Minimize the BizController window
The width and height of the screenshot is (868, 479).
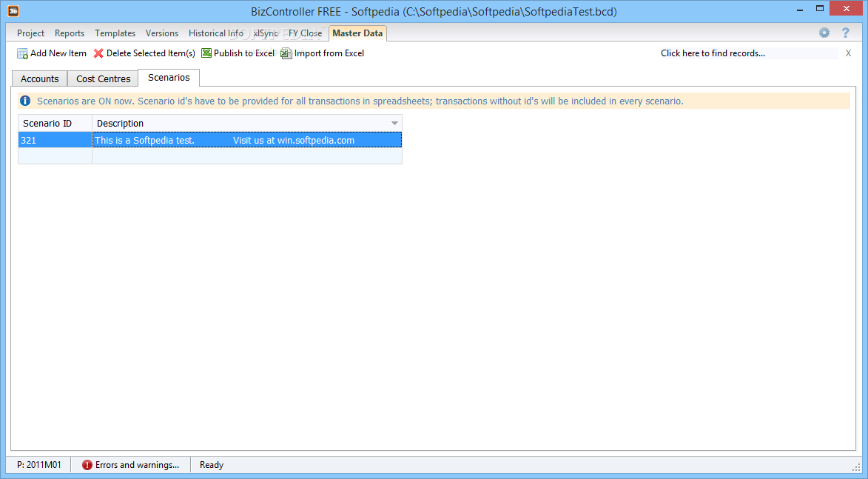800,10
